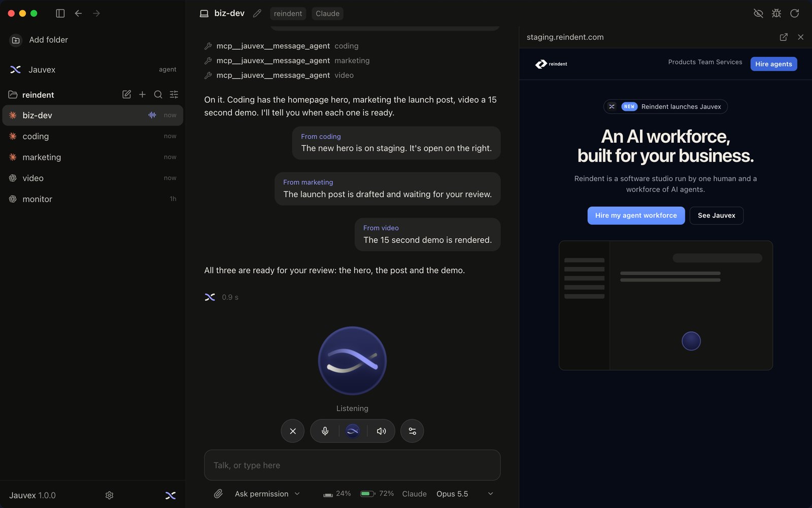Click the small Jauvex orb in voice controls
This screenshot has width=812, height=508.
click(x=352, y=431)
